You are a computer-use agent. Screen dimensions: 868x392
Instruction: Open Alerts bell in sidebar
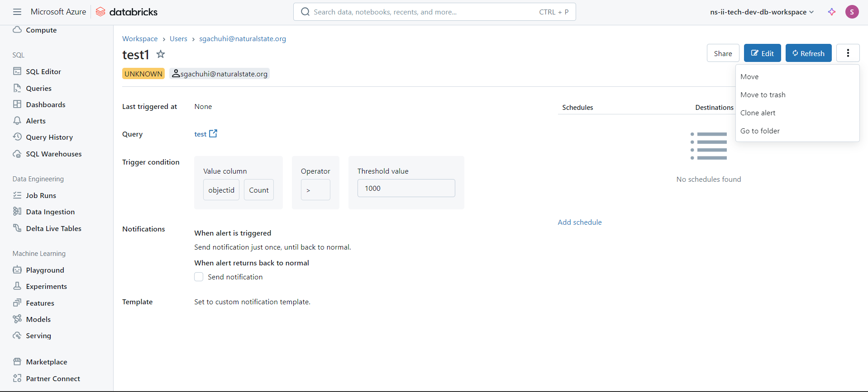pyautogui.click(x=35, y=121)
